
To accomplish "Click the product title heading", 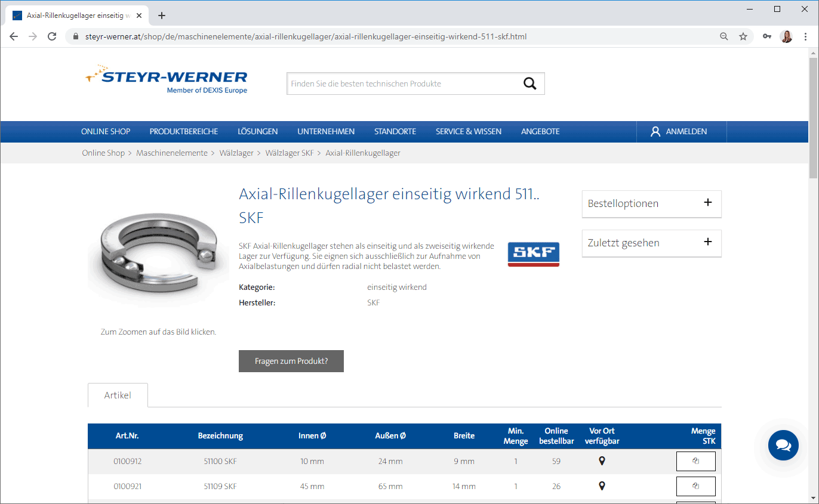I will [389, 206].
